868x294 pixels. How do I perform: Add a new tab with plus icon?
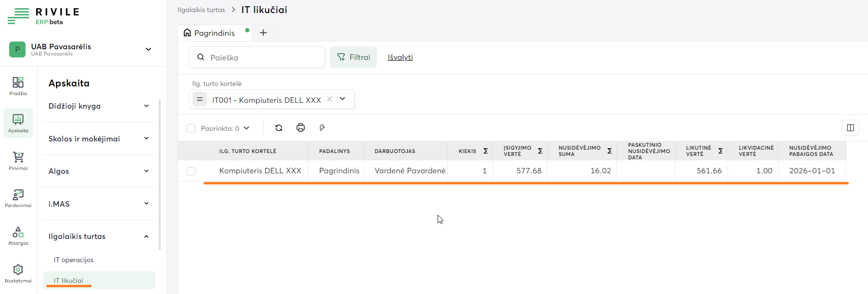pos(263,33)
